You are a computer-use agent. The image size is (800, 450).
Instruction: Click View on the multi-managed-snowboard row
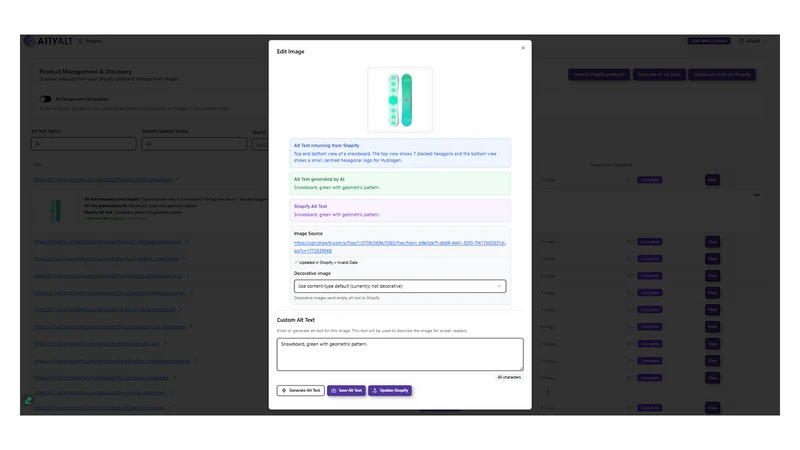click(712, 242)
